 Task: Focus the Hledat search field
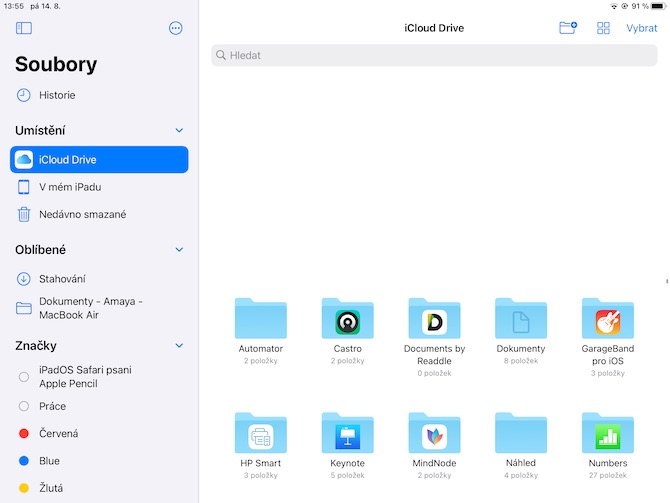(434, 55)
